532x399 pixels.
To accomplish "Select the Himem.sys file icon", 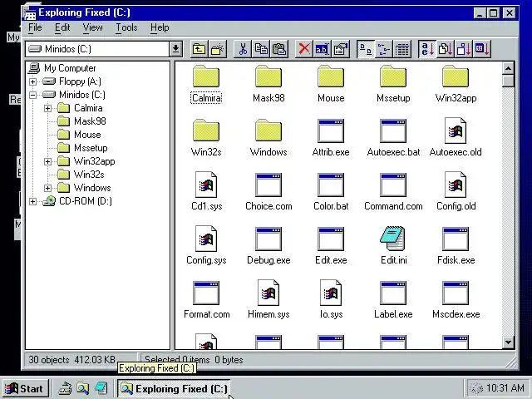I will (x=268, y=293).
